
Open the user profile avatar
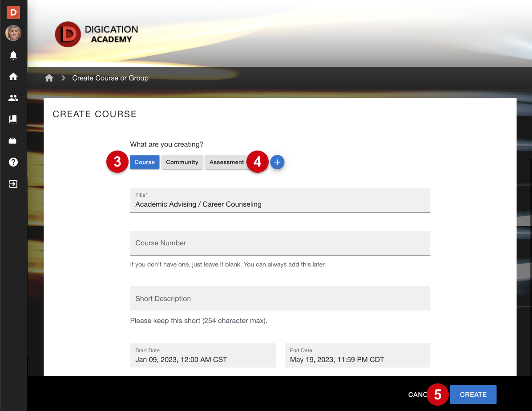13,33
